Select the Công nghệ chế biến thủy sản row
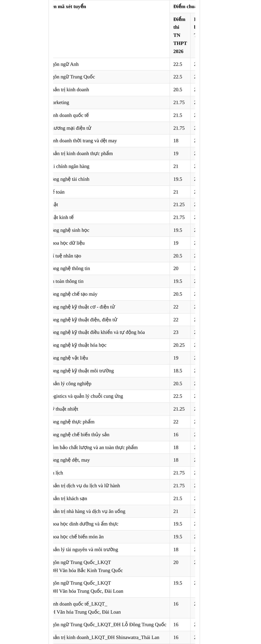Image resolution: width=261 pixels, height=644 pixels. (x=124, y=434)
